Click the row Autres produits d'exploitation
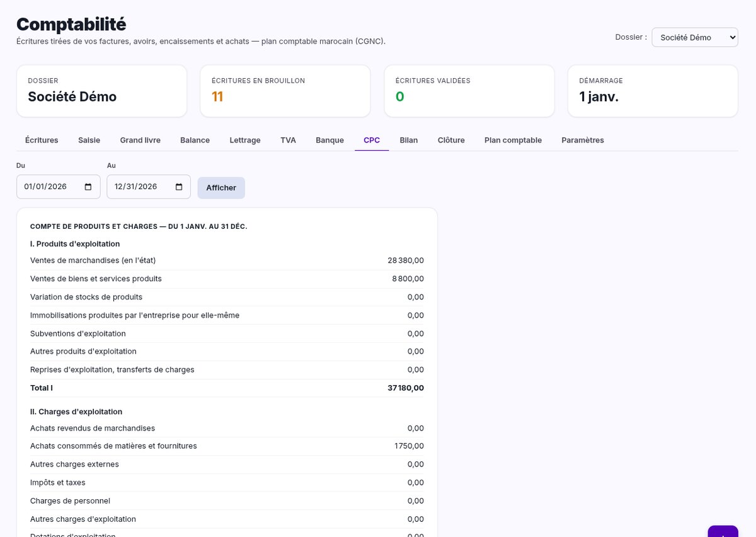 pos(227,351)
